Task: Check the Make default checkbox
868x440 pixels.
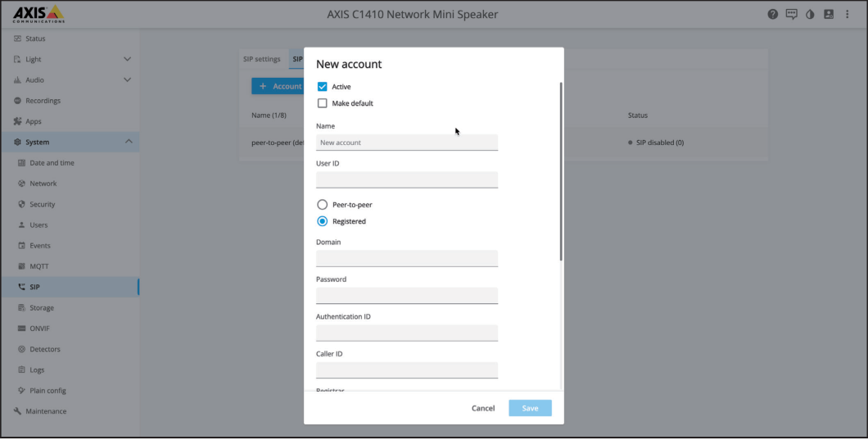Action: 322,103
